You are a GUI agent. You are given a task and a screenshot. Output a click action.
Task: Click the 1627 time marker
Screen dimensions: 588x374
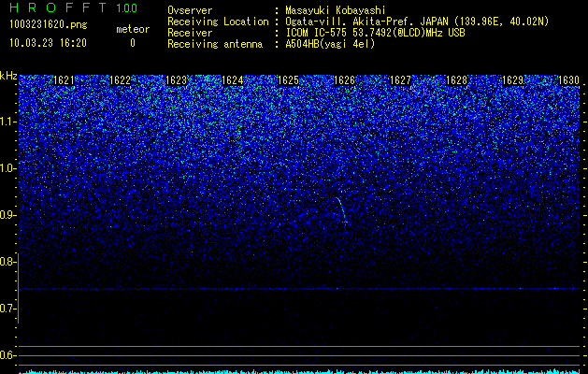point(400,80)
